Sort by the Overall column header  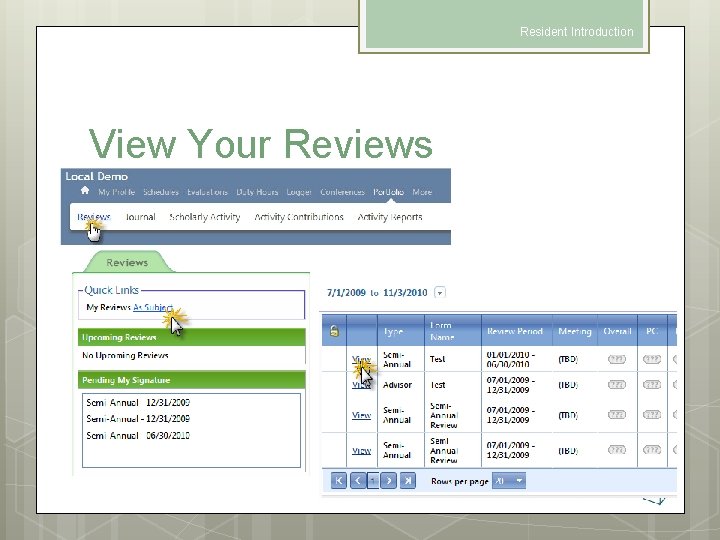(617, 331)
